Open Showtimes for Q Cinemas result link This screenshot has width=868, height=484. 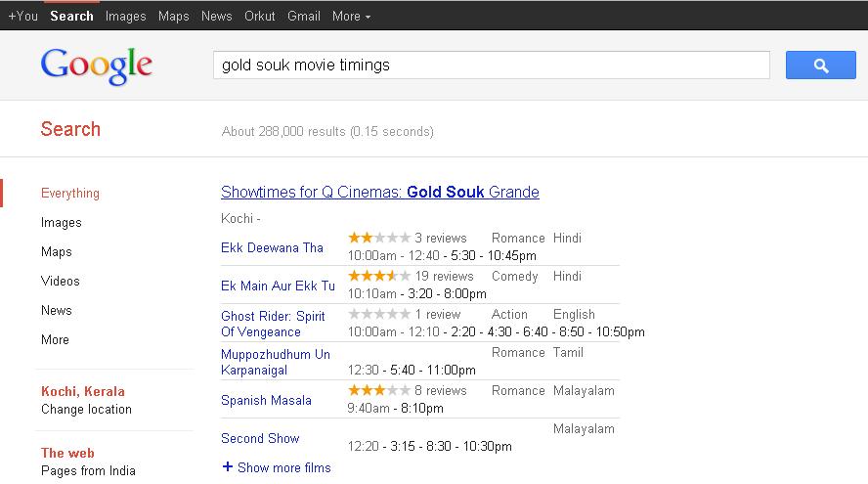(379, 192)
